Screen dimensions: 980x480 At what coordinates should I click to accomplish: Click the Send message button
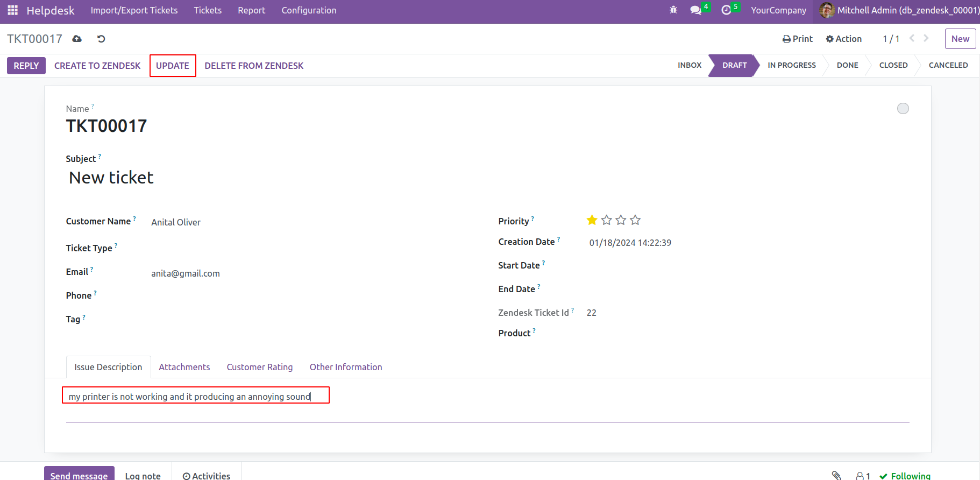(79, 474)
